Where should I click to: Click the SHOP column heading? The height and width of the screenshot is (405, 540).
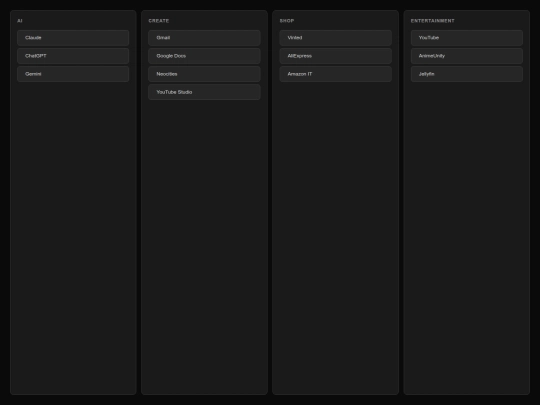[x=287, y=21]
